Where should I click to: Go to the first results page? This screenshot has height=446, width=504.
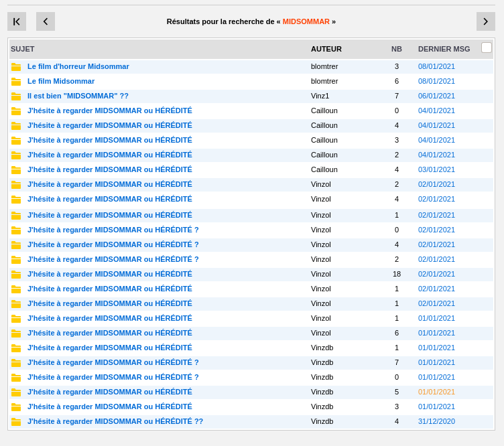pyautogui.click(x=17, y=21)
